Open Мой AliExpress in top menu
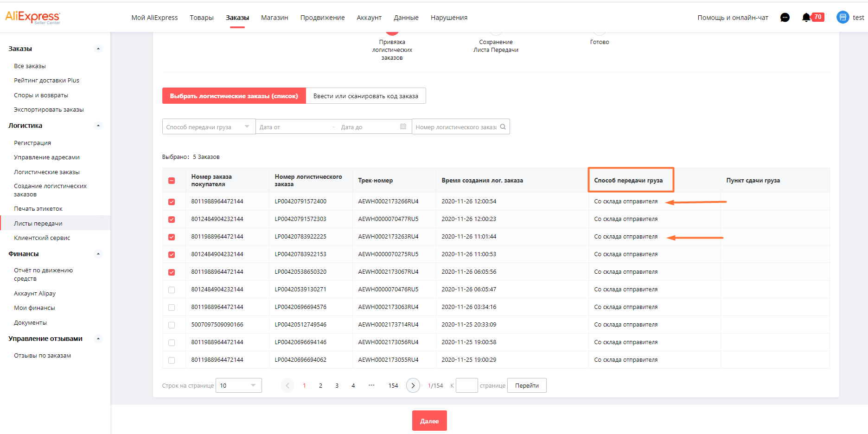The height and width of the screenshot is (434, 868). pos(154,18)
